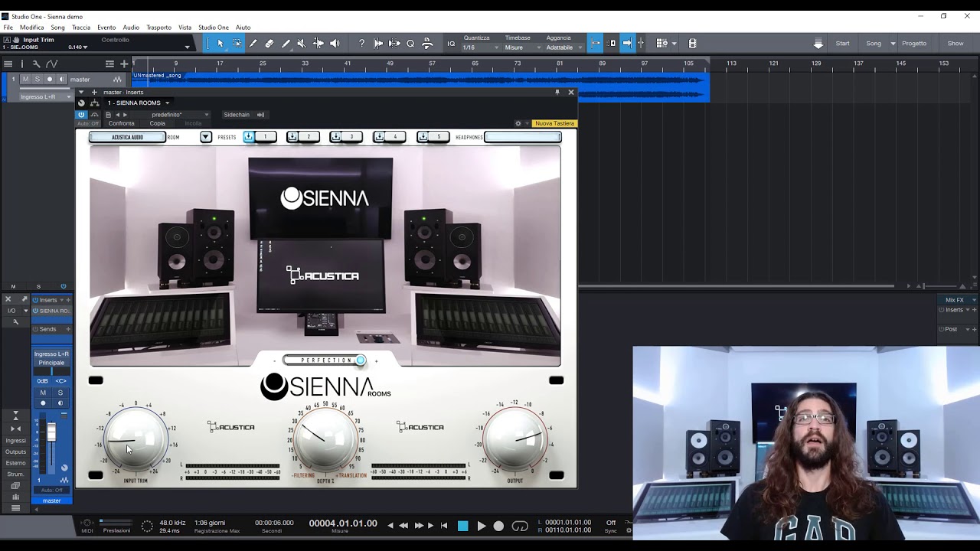Screen dimensions: 980x551
Task: Open the Sienna room selector dropdown arrow
Action: [x=205, y=137]
